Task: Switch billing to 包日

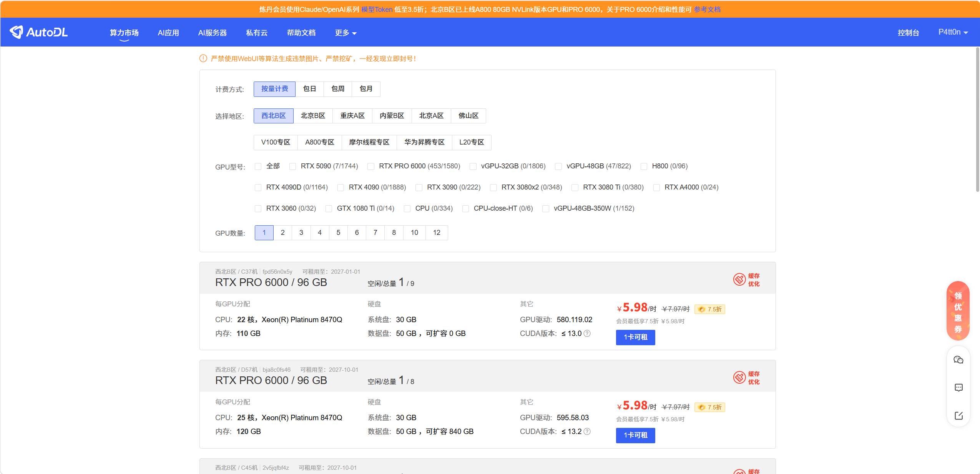Action: 310,89
